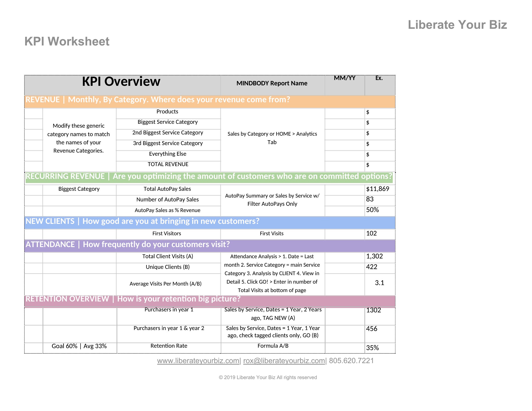Image resolution: width=532 pixels, height=411 pixels.
Task: Click the phone number 805.620.7221
Action: pyautogui.click(x=351, y=361)
